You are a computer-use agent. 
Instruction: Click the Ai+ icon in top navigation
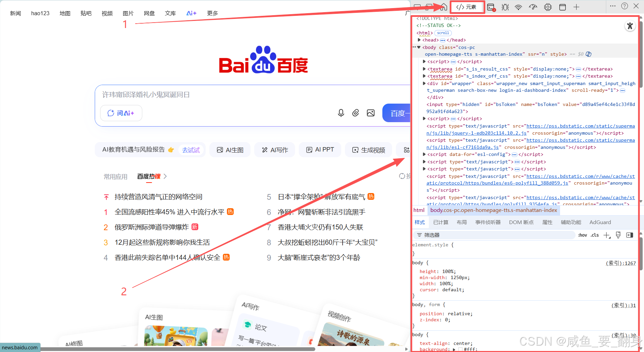pyautogui.click(x=191, y=13)
